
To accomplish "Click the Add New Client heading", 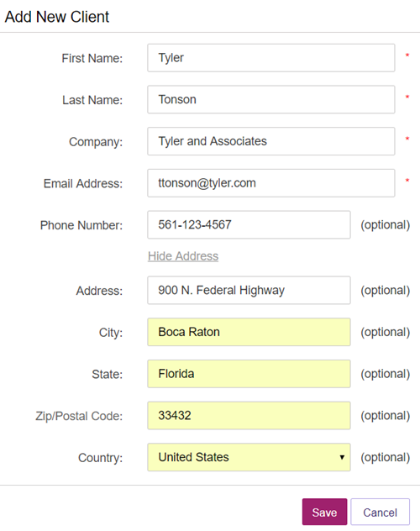I will [x=57, y=17].
